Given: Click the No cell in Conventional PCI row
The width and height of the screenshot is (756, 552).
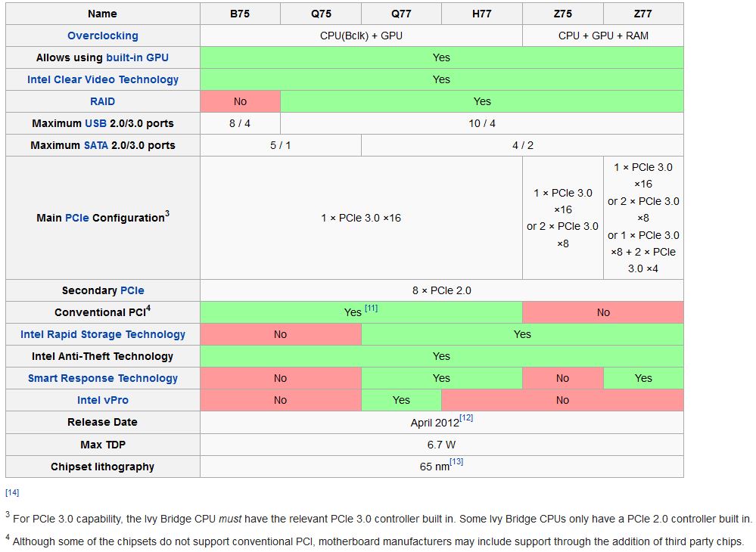Looking at the screenshot, I should (x=603, y=312).
